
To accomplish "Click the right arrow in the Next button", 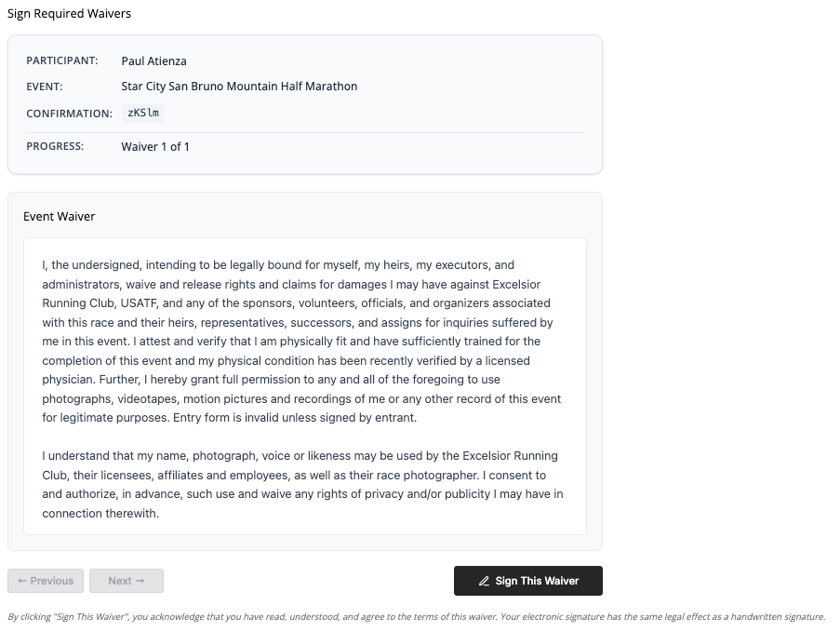I will (140, 581).
